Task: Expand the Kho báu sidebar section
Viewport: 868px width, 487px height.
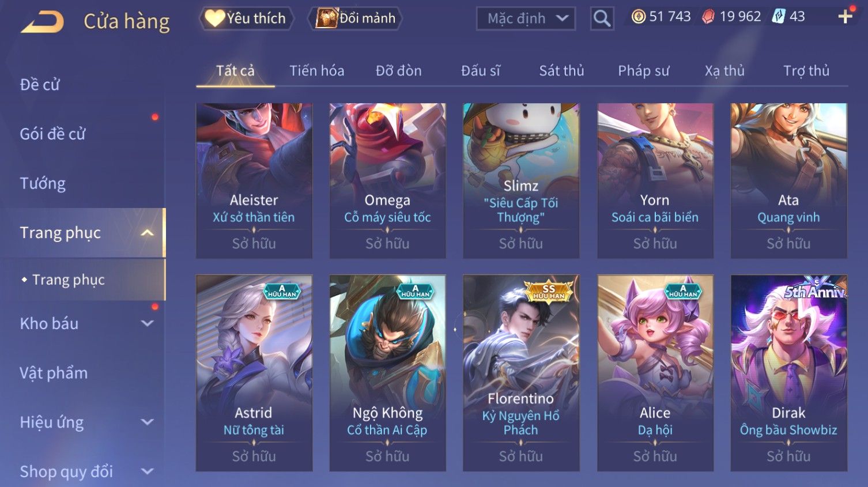Action: coord(148,323)
